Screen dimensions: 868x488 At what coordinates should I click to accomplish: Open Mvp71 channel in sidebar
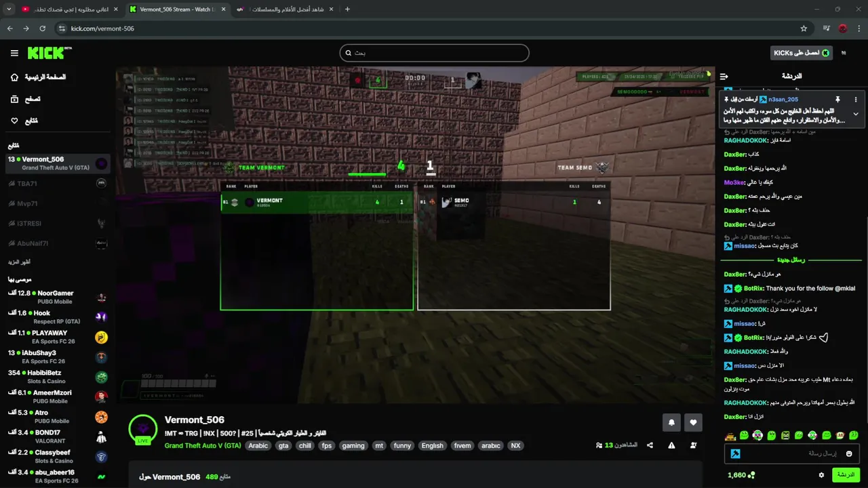pyautogui.click(x=58, y=203)
